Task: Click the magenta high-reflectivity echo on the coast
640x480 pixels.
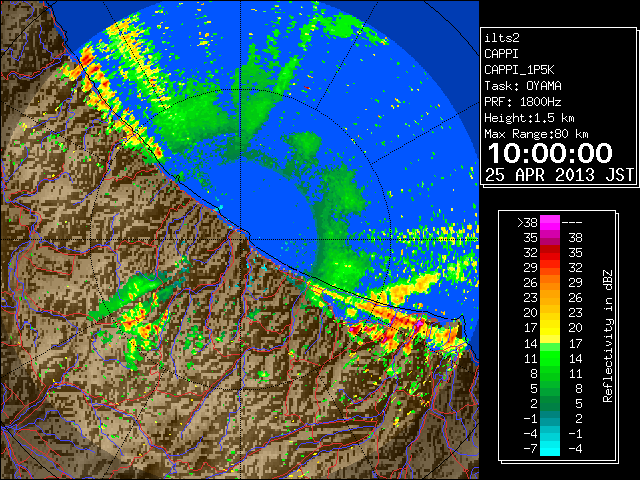Action: pos(419,325)
